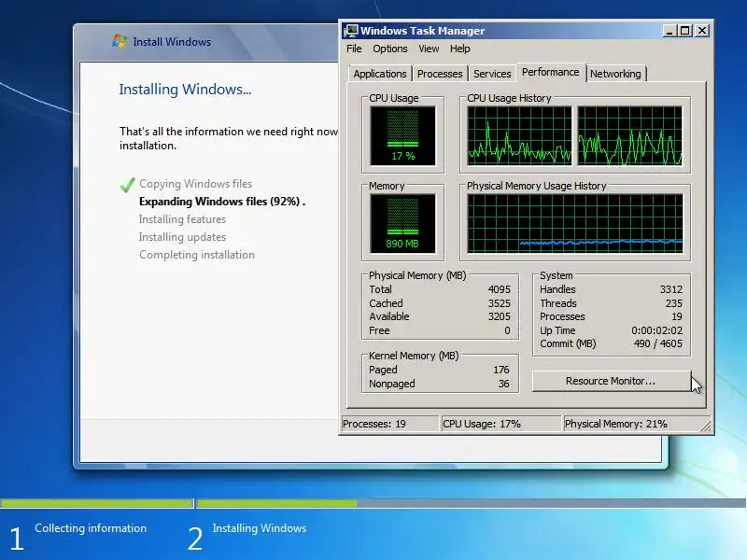Click the Memory 890 MB gauge
Screen dimensions: 747x560
click(x=402, y=224)
